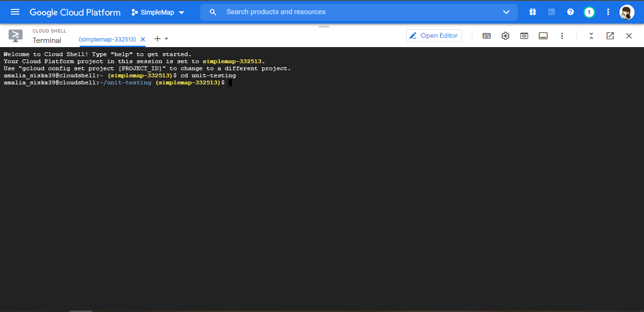The height and width of the screenshot is (312, 644).
Task: Switch to the simplemap-332513 terminal tab
Action: tap(107, 39)
